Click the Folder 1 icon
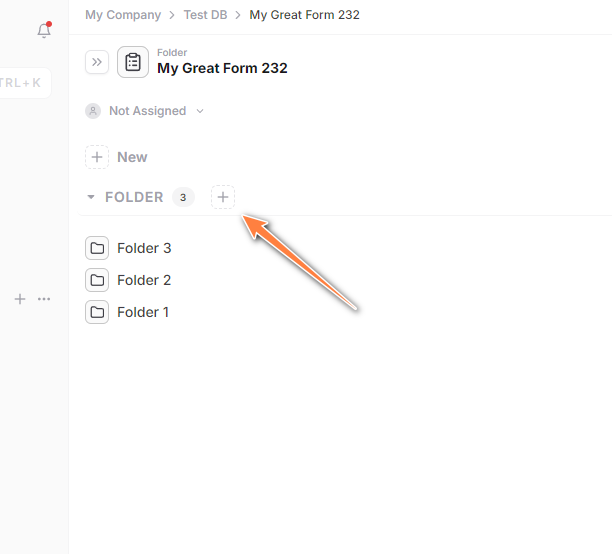 click(x=97, y=312)
